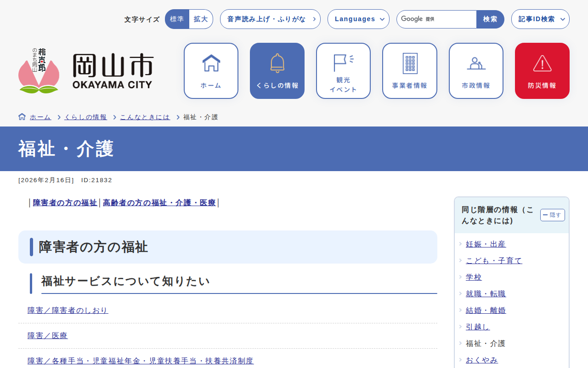Click the 検索 search button
The image size is (588, 368).
pyautogui.click(x=490, y=19)
